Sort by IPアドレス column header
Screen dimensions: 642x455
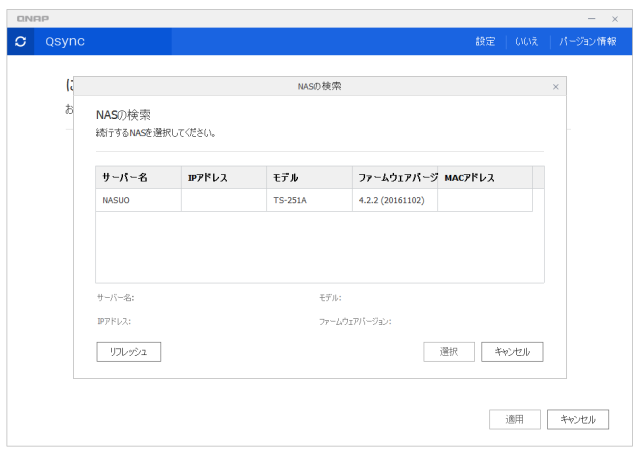(x=224, y=177)
